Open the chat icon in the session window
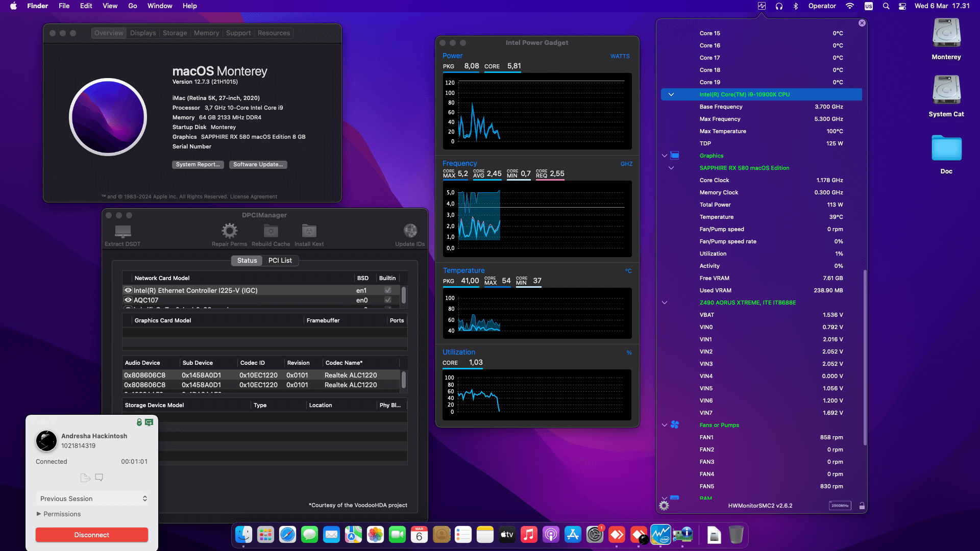980x551 pixels. (99, 478)
